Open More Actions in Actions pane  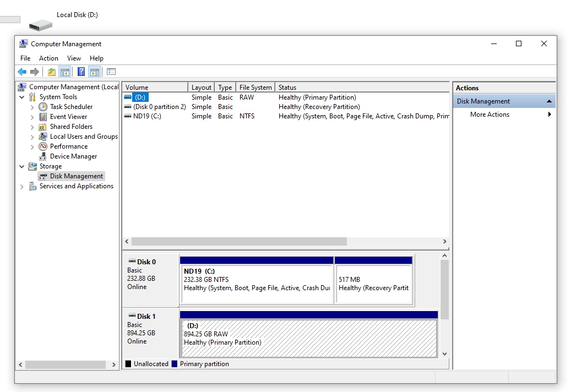point(490,115)
